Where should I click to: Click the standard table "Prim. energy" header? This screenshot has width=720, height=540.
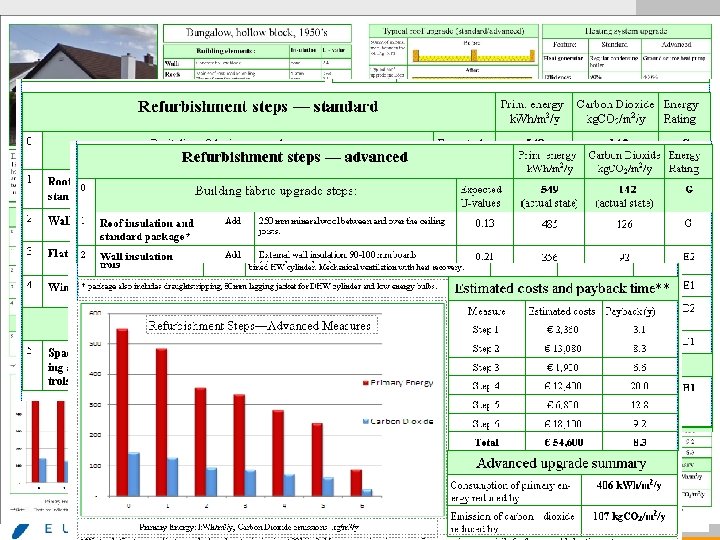coord(534,112)
